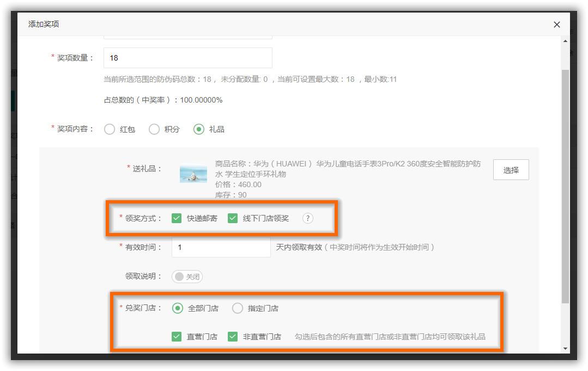Select the 指定门店 radio button

238,308
